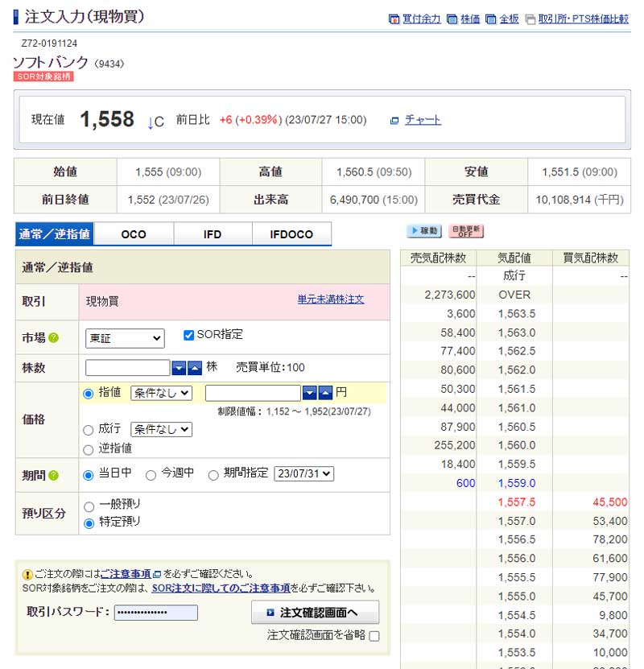
Task: Open the SOR注文に際してのご注意事項 link
Action: tap(221, 588)
